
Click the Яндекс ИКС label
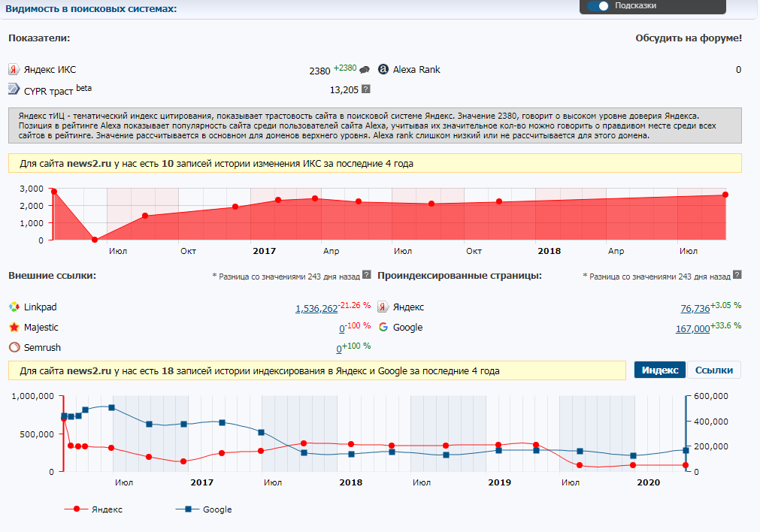50,70
